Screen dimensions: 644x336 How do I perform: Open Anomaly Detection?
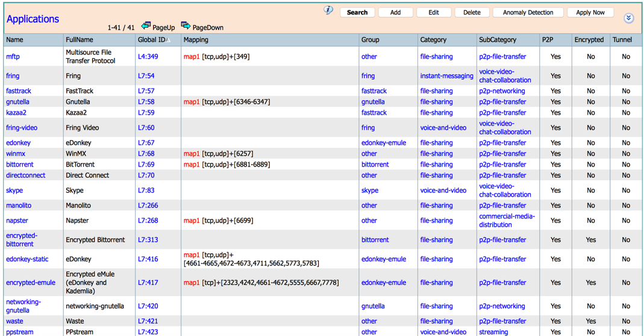(528, 12)
